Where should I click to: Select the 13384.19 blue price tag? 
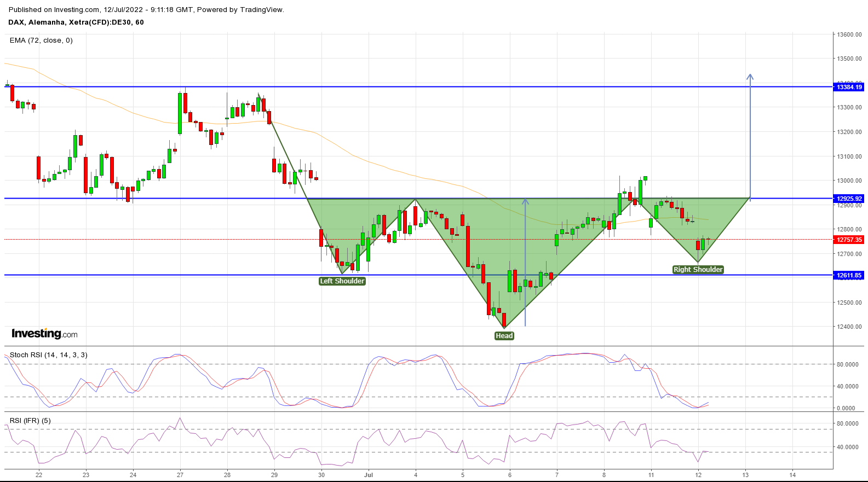[849, 87]
